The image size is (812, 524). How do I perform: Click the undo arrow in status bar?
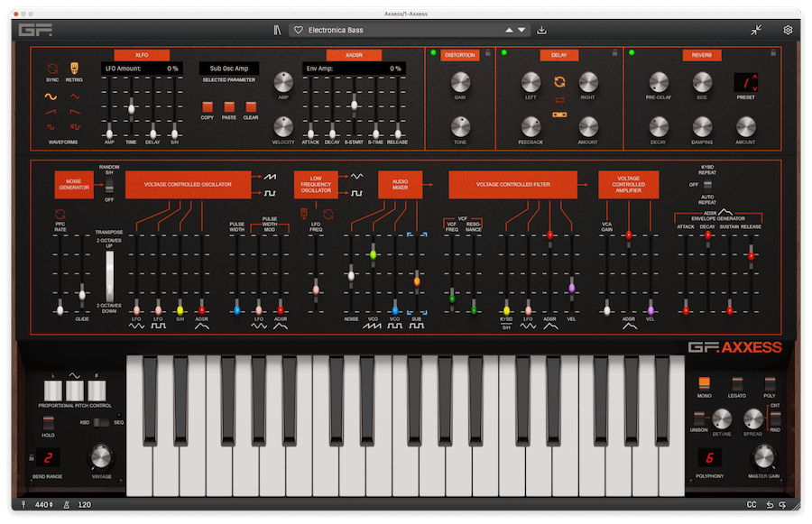(770, 504)
